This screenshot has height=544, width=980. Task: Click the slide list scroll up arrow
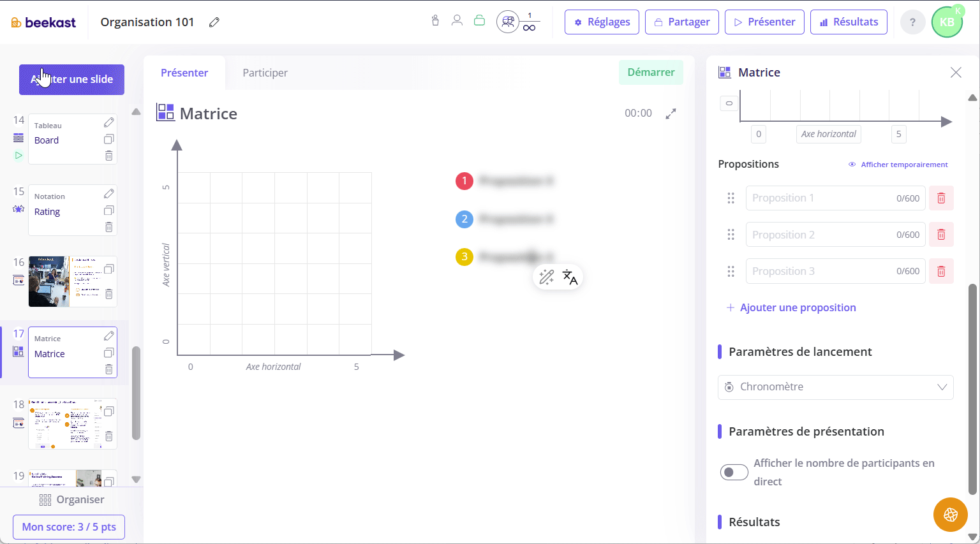pos(136,112)
